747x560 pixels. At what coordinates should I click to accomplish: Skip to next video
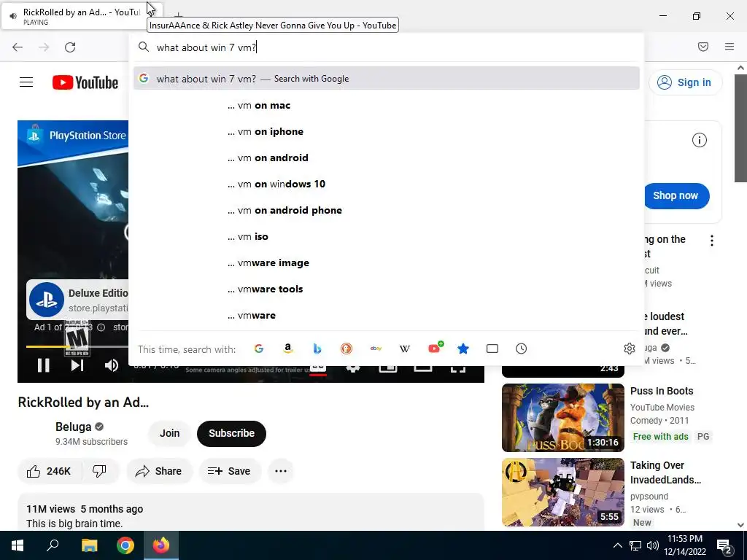[x=77, y=365]
